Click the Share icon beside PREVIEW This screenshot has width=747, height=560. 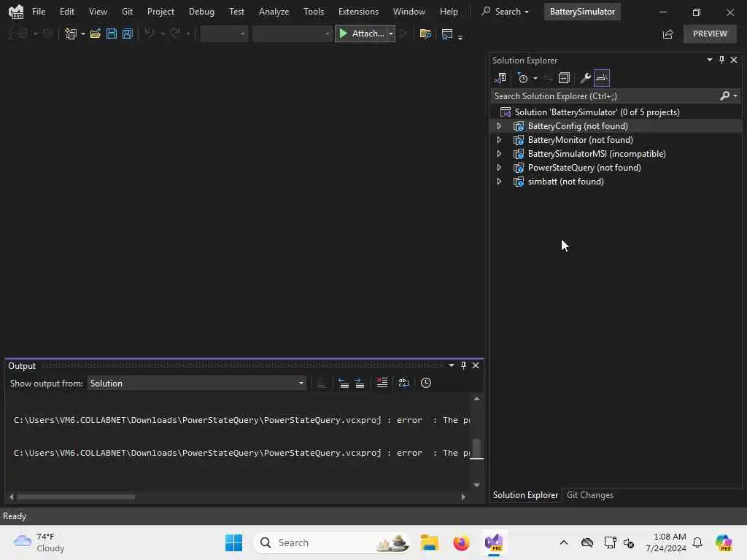point(668,34)
